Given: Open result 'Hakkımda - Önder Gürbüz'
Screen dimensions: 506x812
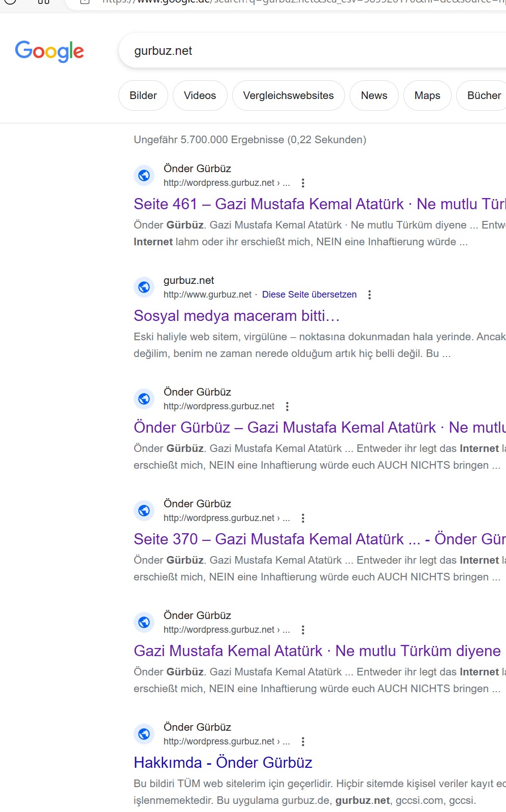Looking at the screenshot, I should [223, 763].
